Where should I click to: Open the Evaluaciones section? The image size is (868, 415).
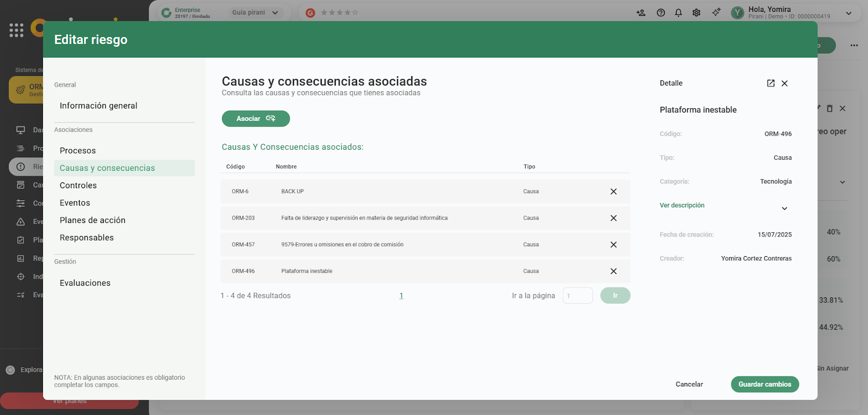pyautogui.click(x=85, y=283)
